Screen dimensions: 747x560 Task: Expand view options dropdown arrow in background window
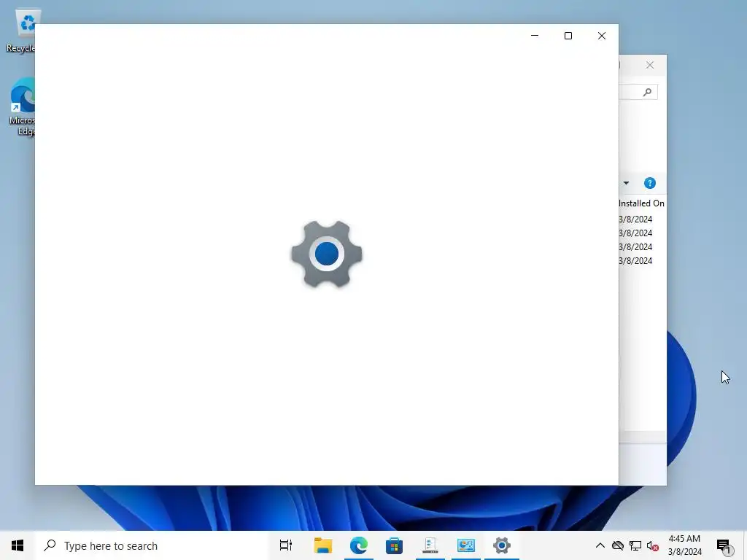click(626, 183)
